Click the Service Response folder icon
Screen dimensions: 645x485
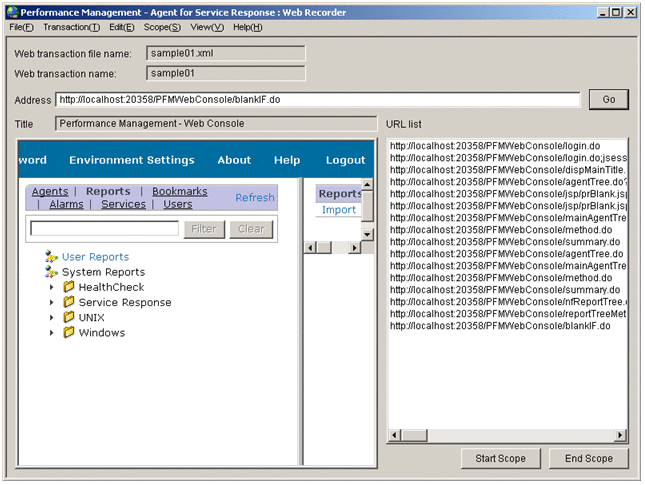click(x=68, y=302)
